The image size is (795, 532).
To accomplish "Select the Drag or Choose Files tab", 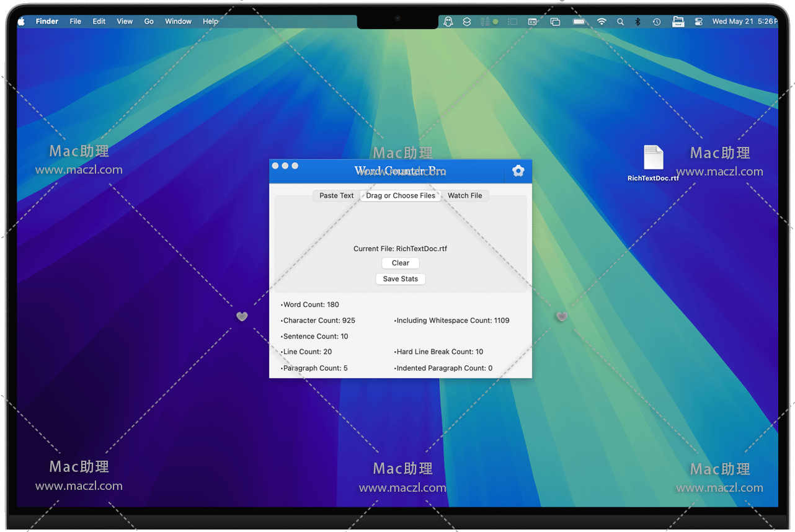I will (x=401, y=195).
